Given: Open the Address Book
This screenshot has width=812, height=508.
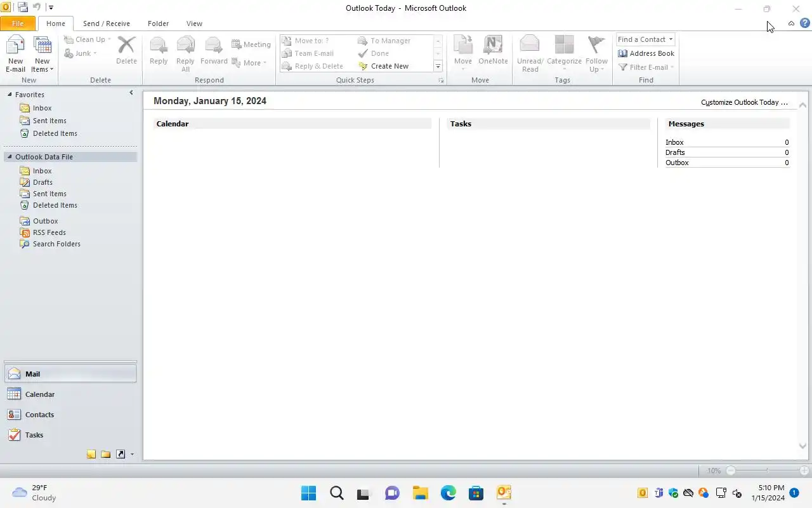Looking at the screenshot, I should [646, 53].
